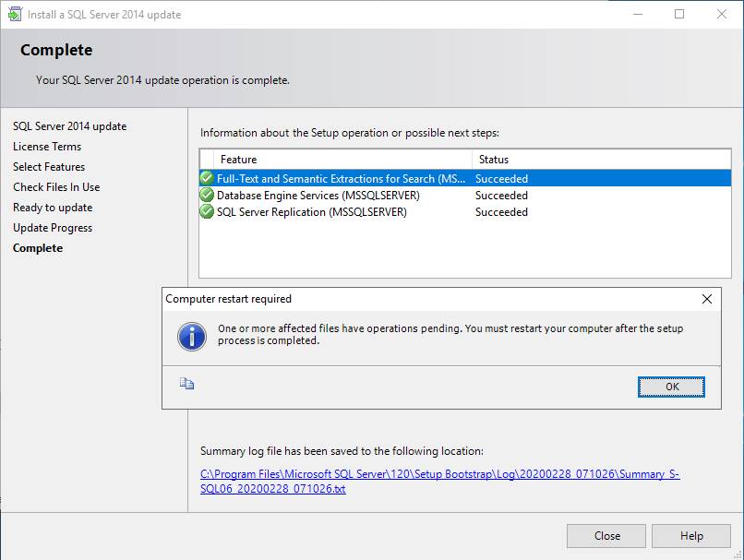The image size is (744, 560).
Task: Open Help from the wizard footer
Action: 691,536
